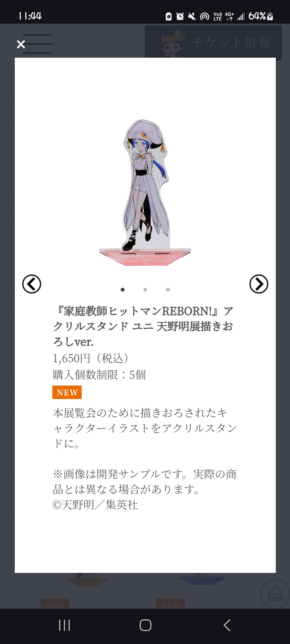
Task: Close the product popup with the X
Action: [21, 44]
